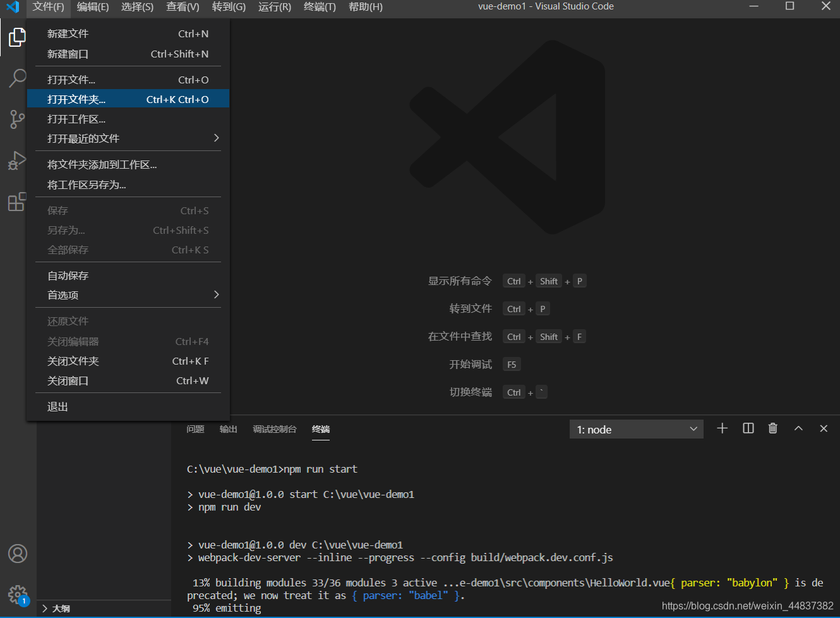Maximize the panel with up chevron
The width and height of the screenshot is (840, 618).
[x=798, y=428]
